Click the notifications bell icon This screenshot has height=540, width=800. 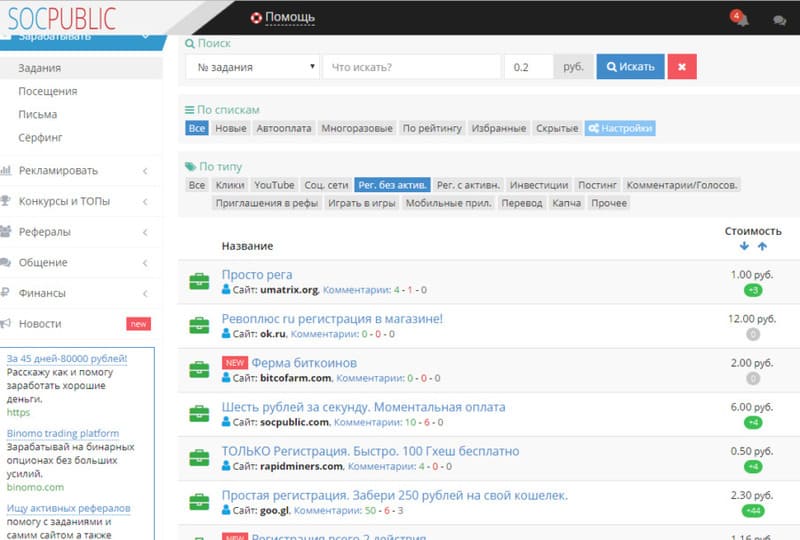click(741, 19)
